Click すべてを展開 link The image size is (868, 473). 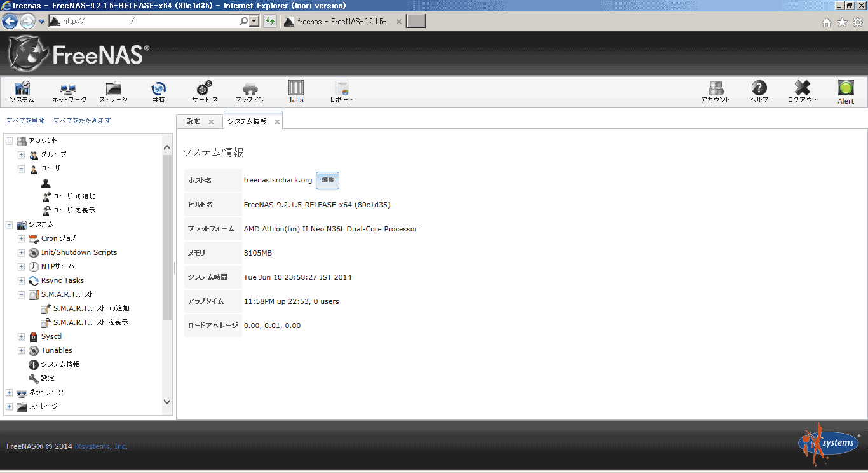(x=25, y=120)
